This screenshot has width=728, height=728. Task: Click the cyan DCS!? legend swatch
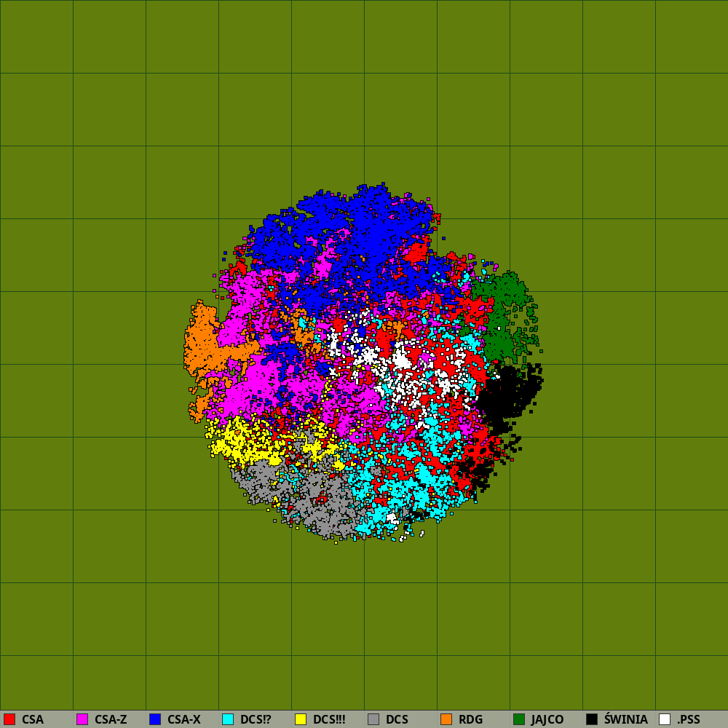click(228, 719)
